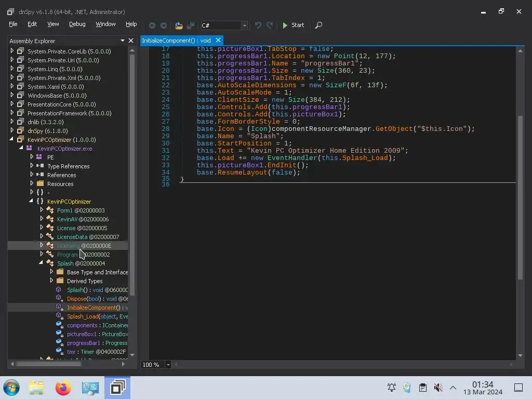
Task: Close the InitializeComponent() tab
Action: pyautogui.click(x=218, y=41)
